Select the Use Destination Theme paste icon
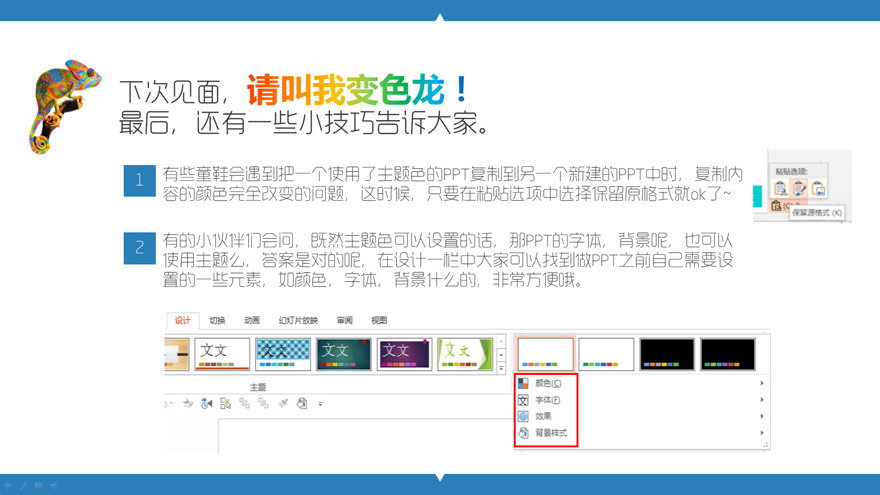The width and height of the screenshot is (880, 495). pyautogui.click(x=781, y=188)
